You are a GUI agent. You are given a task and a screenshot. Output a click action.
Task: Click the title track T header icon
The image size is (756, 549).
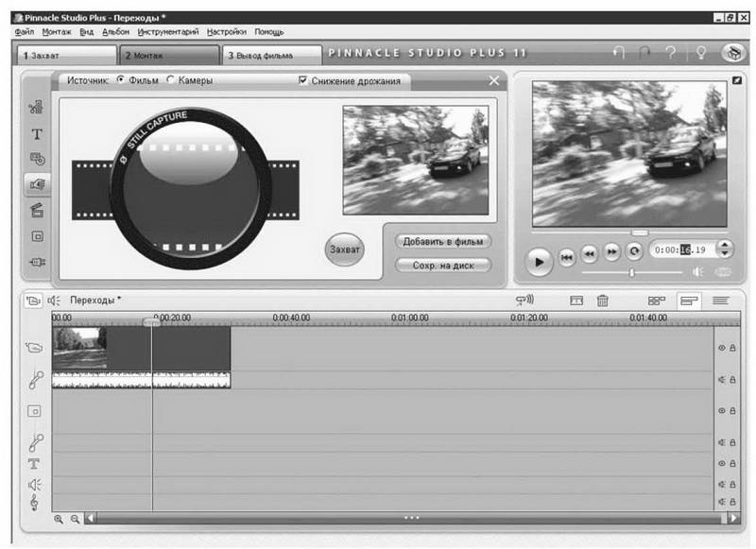[34, 464]
